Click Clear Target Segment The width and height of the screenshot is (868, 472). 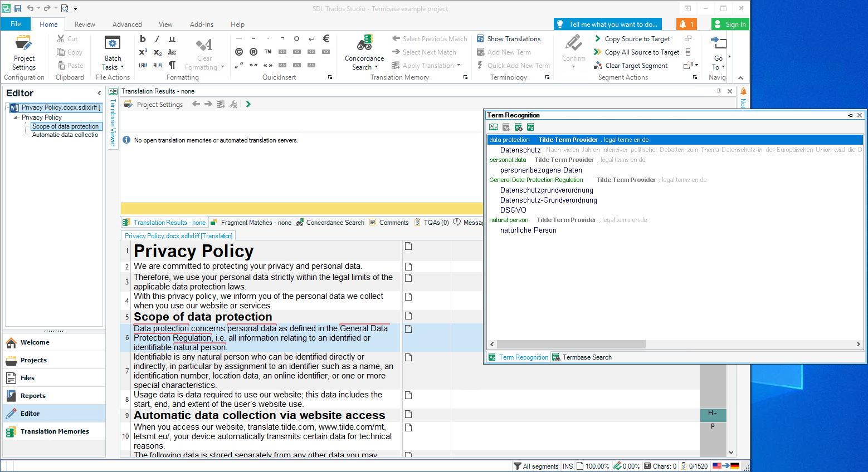(x=631, y=66)
